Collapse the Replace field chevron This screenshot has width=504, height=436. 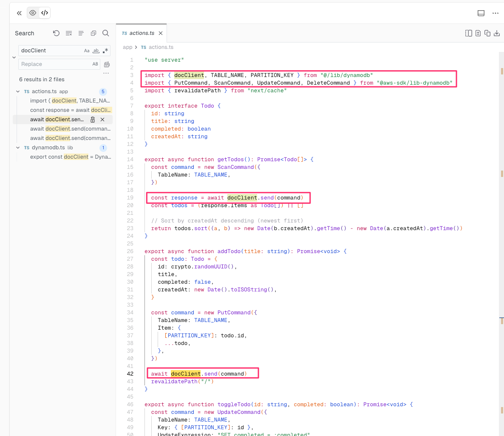click(x=14, y=57)
